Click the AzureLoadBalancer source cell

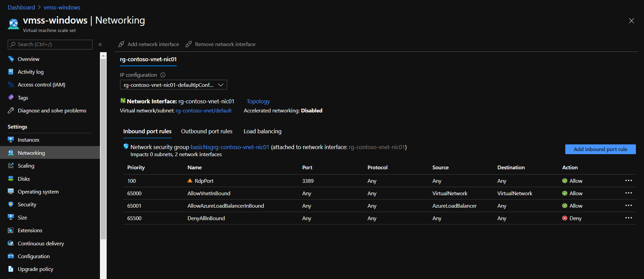(455, 206)
